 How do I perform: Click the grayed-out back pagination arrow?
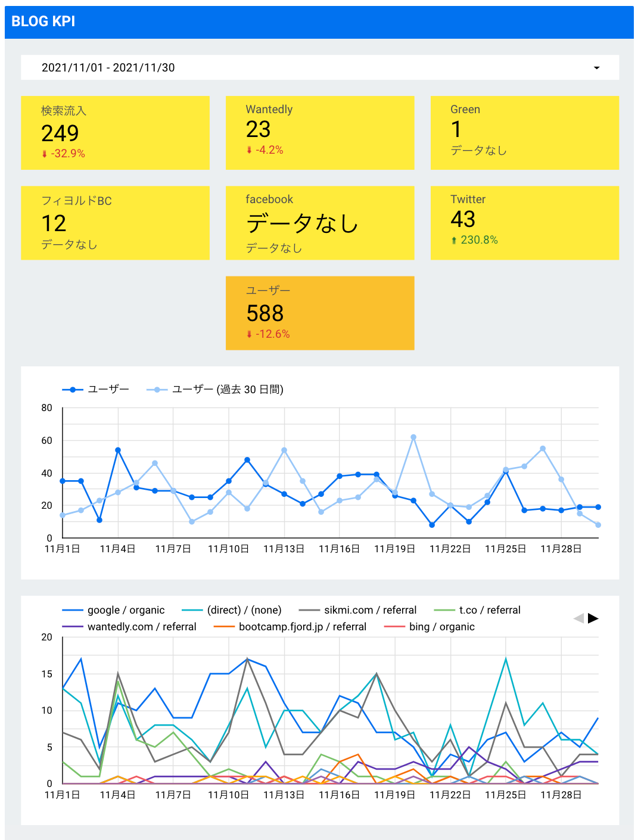coord(578,618)
